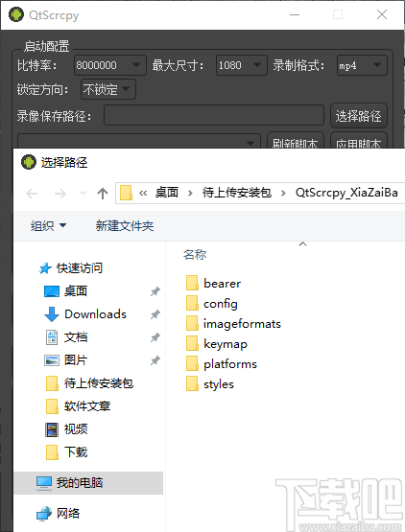Viewport: 405px width, 532px height.
Task: Open the bitrate 8000000 dropdown
Action: (110, 65)
